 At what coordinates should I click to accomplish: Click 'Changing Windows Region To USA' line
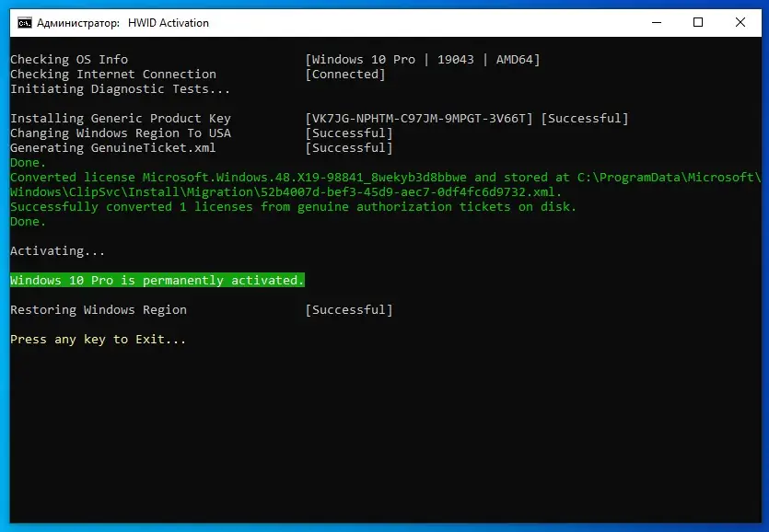tap(121, 133)
